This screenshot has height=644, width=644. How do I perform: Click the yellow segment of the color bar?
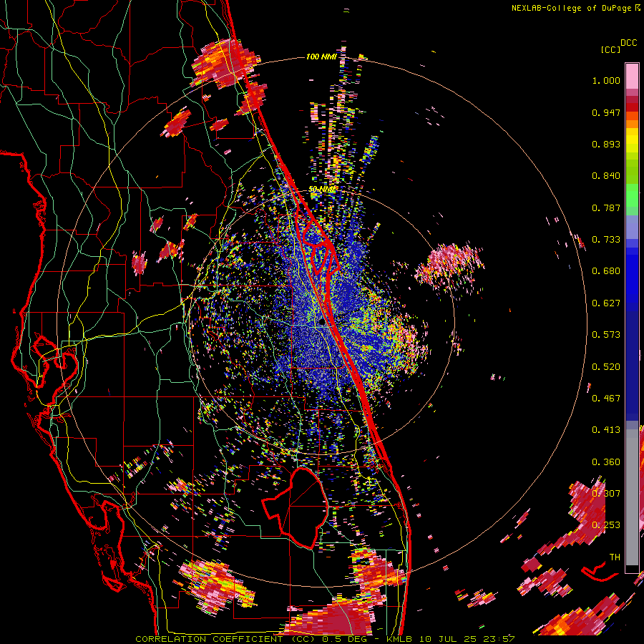point(632,140)
